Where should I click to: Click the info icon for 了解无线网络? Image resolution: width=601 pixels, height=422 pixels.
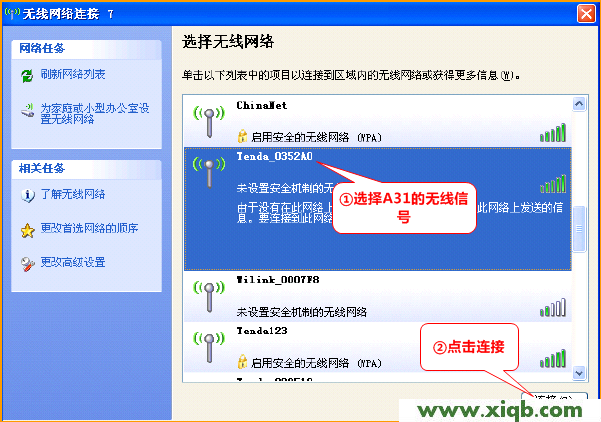pos(28,195)
